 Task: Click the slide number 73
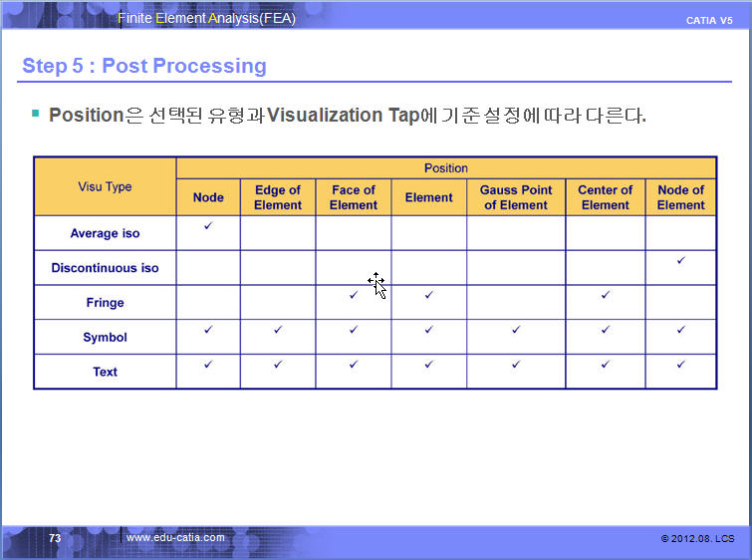coord(55,538)
